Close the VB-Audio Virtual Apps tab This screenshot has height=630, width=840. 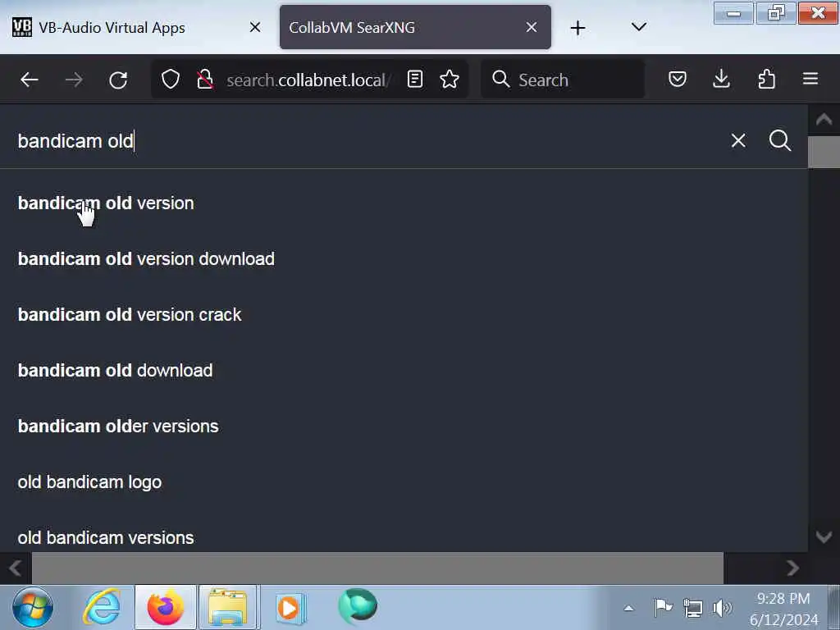tap(255, 27)
